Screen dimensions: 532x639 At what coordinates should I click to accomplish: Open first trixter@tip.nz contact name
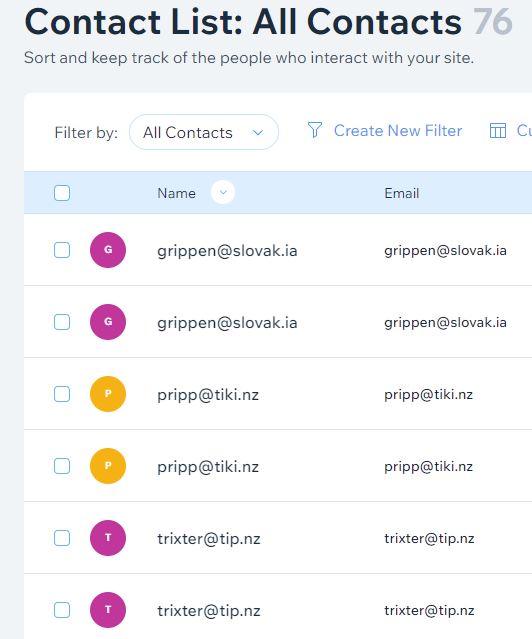pos(209,539)
